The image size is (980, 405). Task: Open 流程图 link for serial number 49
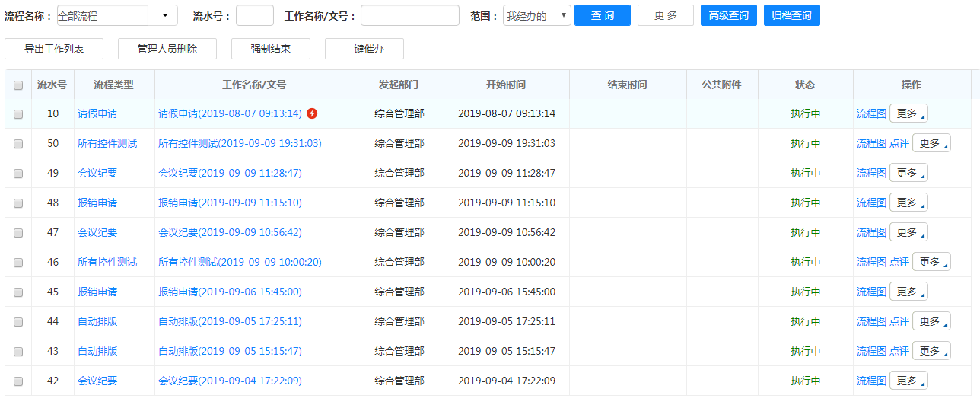pyautogui.click(x=871, y=173)
